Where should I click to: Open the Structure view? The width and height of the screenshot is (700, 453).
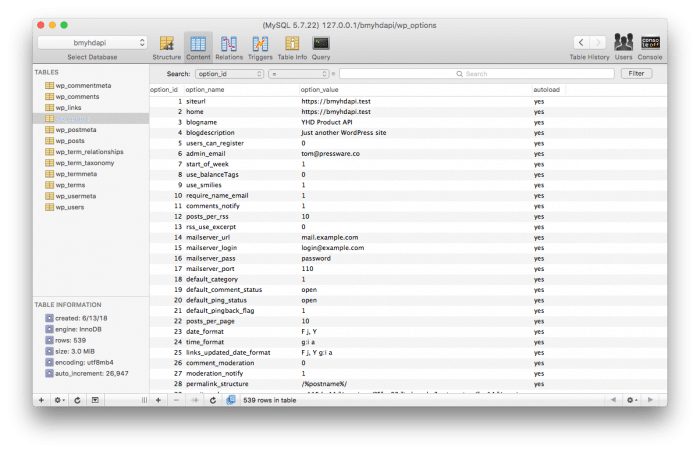point(167,47)
